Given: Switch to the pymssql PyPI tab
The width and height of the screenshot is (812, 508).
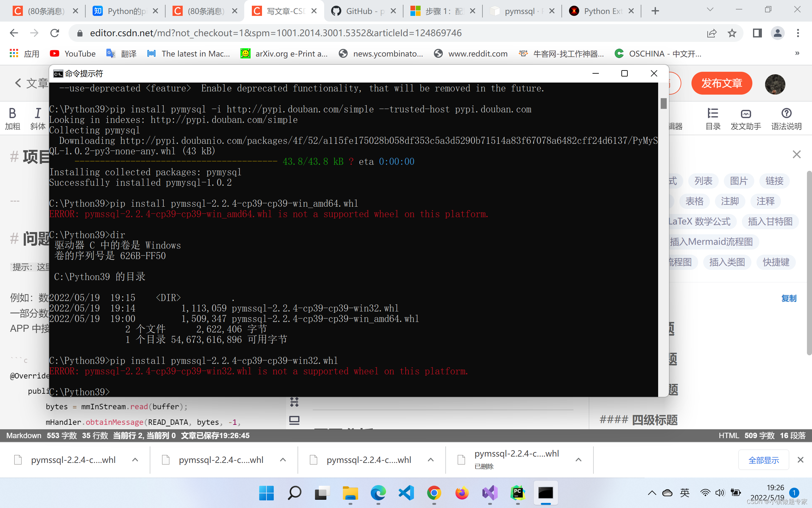Looking at the screenshot, I should (522, 11).
